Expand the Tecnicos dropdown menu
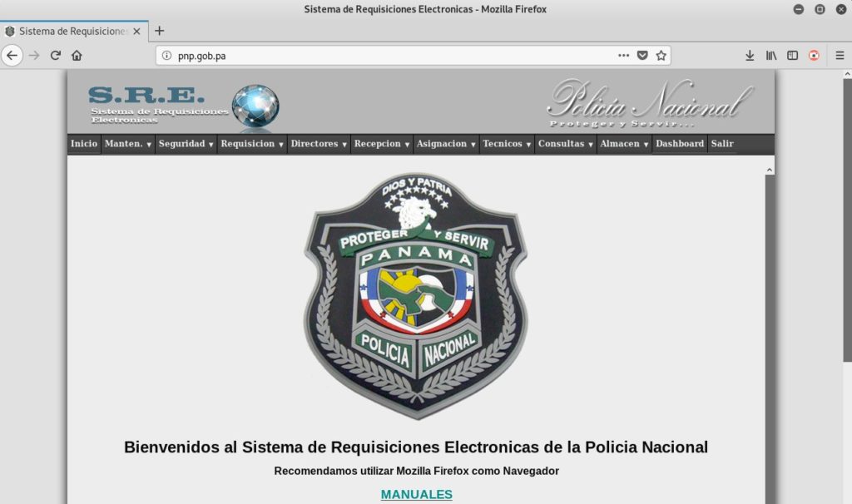This screenshot has height=504, width=852. tap(507, 144)
